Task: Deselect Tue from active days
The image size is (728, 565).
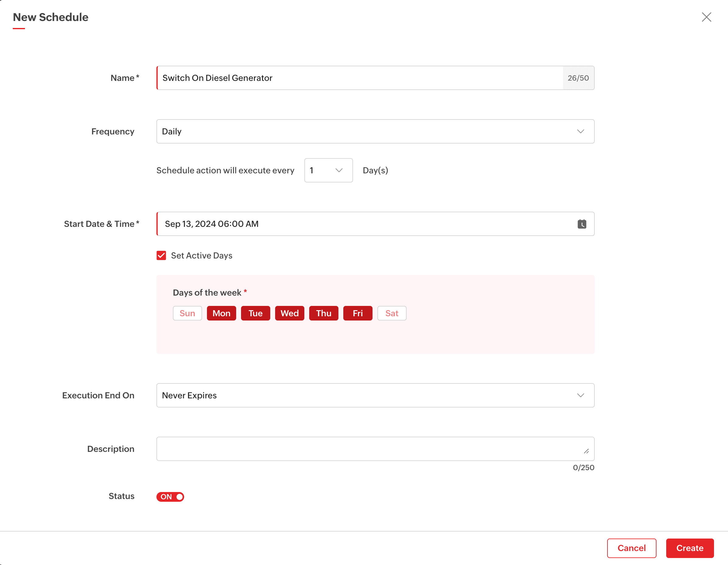Action: pyautogui.click(x=255, y=313)
